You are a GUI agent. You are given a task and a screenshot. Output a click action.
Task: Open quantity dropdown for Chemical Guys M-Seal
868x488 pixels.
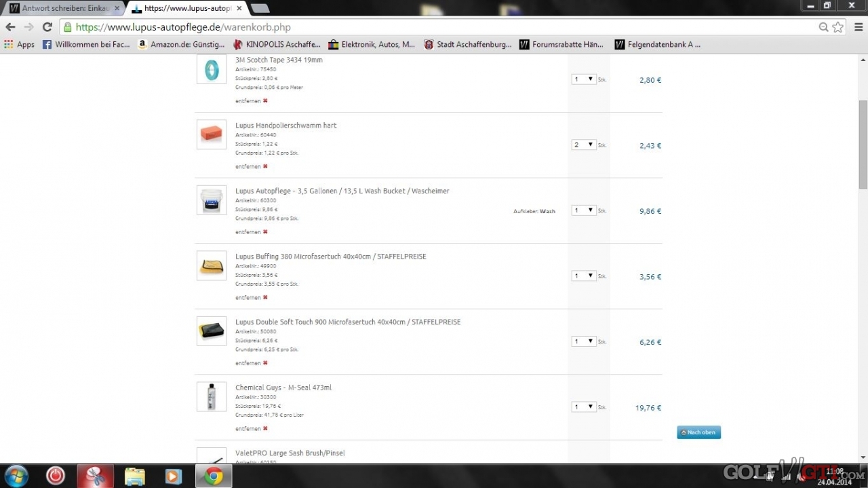[x=583, y=407]
